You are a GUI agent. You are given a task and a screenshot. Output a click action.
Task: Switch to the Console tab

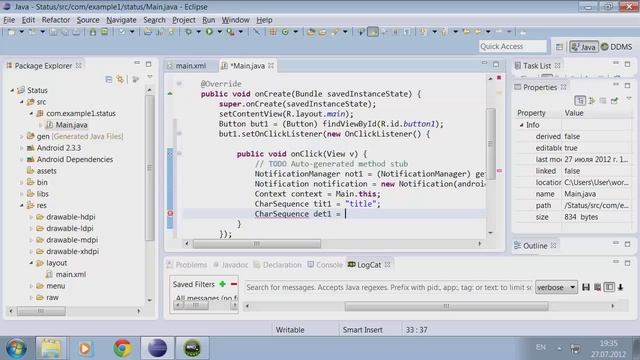click(x=325, y=264)
